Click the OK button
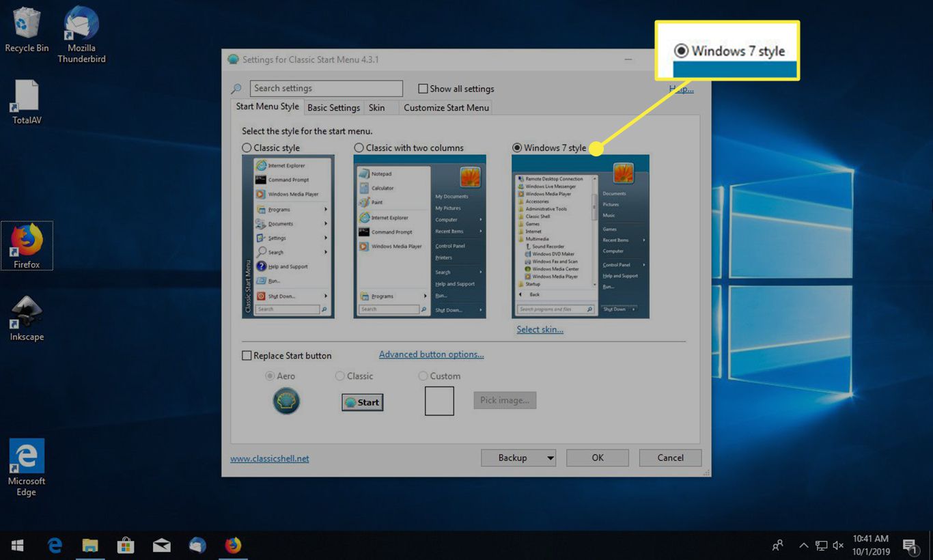 click(598, 458)
